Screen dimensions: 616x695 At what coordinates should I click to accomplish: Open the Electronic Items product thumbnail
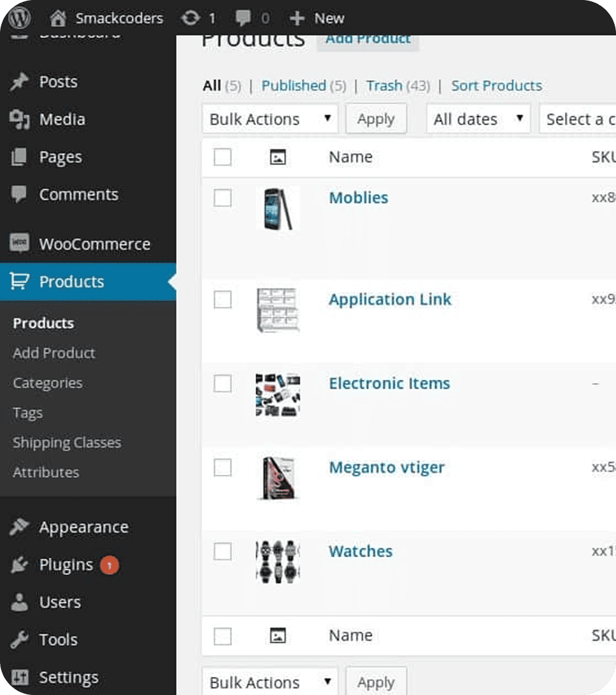[x=277, y=395]
